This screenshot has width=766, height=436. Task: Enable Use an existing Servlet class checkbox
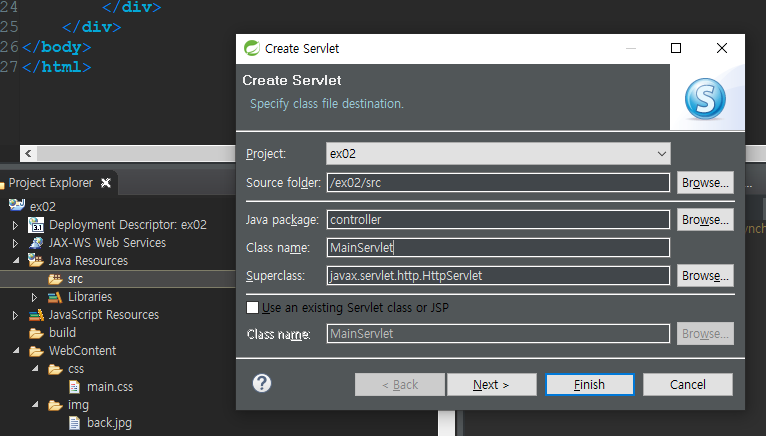click(x=253, y=307)
